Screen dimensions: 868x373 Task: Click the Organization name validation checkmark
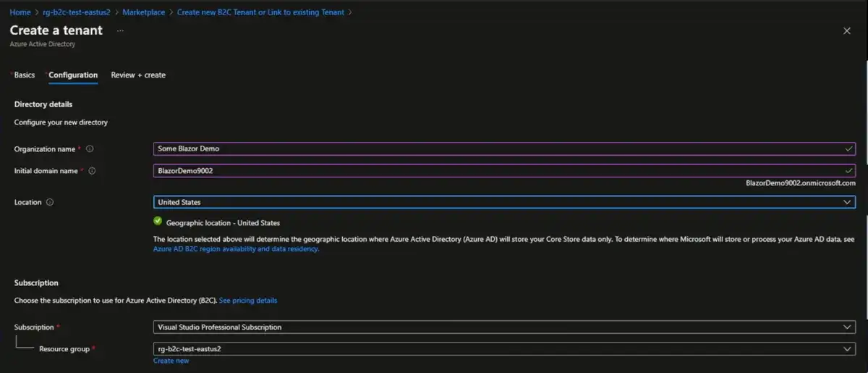click(848, 148)
